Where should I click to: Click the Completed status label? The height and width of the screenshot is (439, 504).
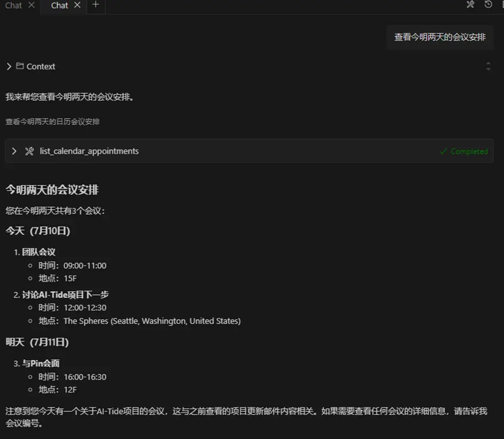pyautogui.click(x=469, y=151)
